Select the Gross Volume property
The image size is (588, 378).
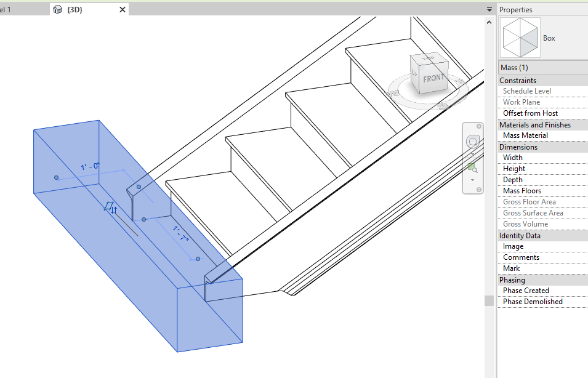point(543,224)
